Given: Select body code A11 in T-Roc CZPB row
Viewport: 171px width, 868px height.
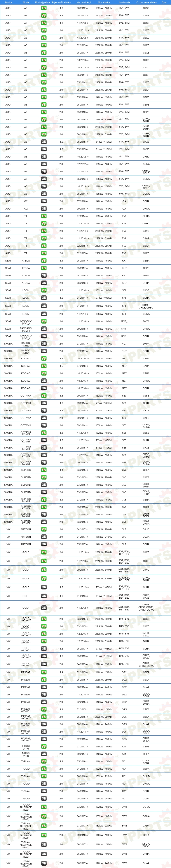Looking at the screenshot, I should [x=124, y=747].
